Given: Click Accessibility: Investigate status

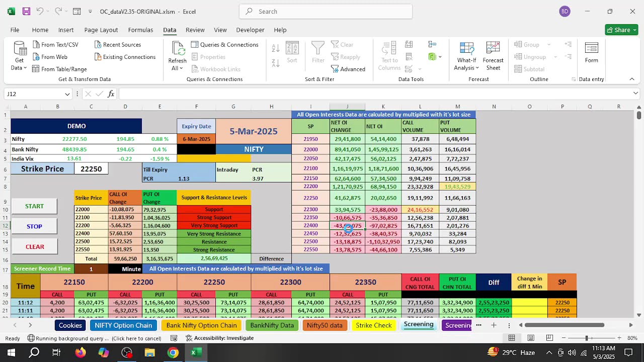Looking at the screenshot, I should click(x=219, y=338).
